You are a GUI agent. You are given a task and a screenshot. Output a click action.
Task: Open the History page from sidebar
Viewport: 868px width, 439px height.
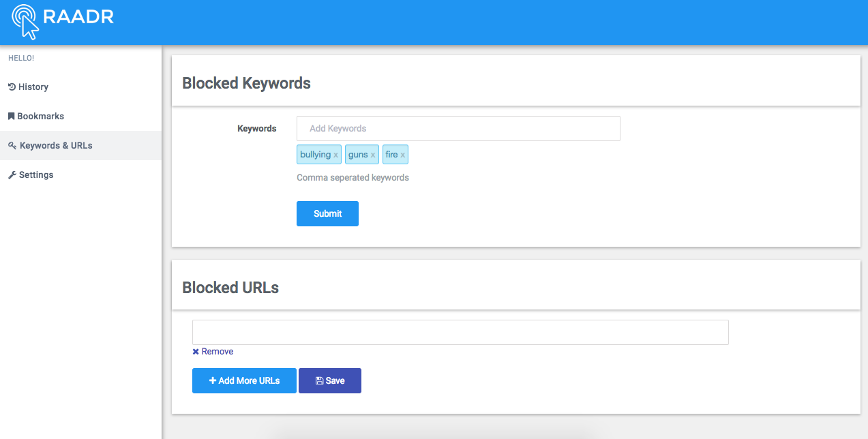33,87
